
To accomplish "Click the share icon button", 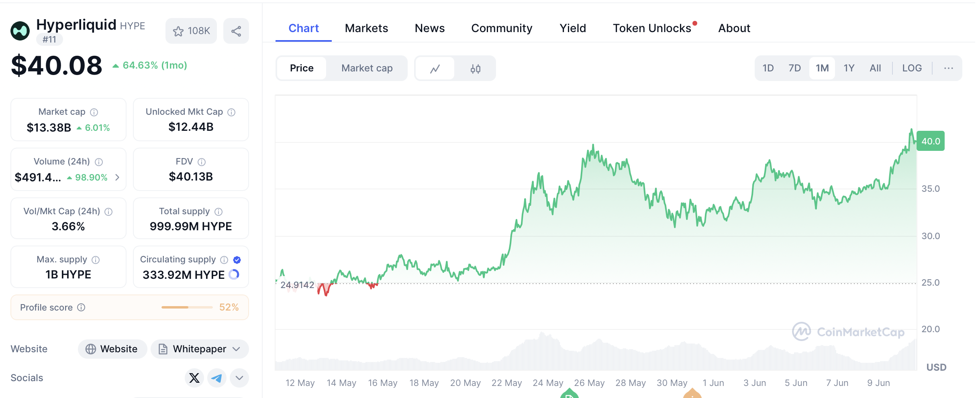I will [236, 31].
